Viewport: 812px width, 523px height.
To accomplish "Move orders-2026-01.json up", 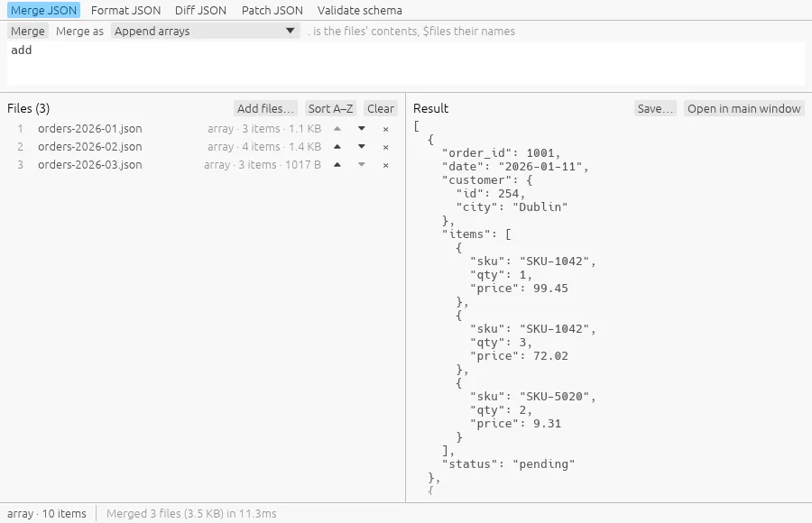I will click(x=337, y=129).
